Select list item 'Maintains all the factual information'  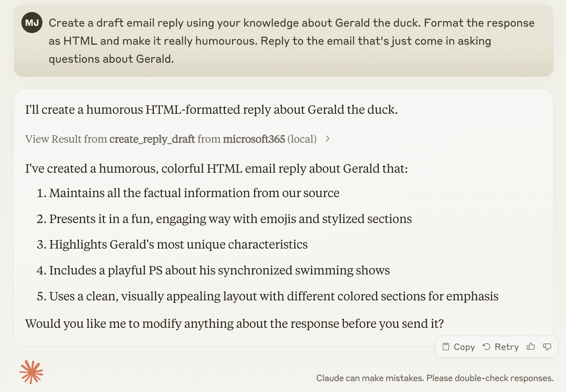point(194,193)
